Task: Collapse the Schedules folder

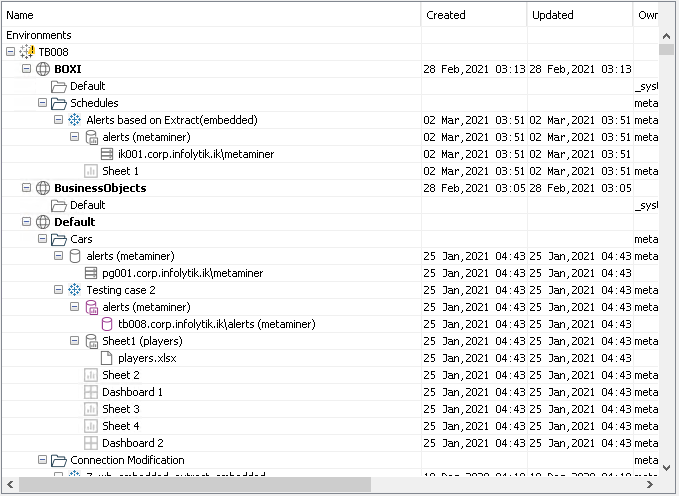Action: pyautogui.click(x=42, y=103)
